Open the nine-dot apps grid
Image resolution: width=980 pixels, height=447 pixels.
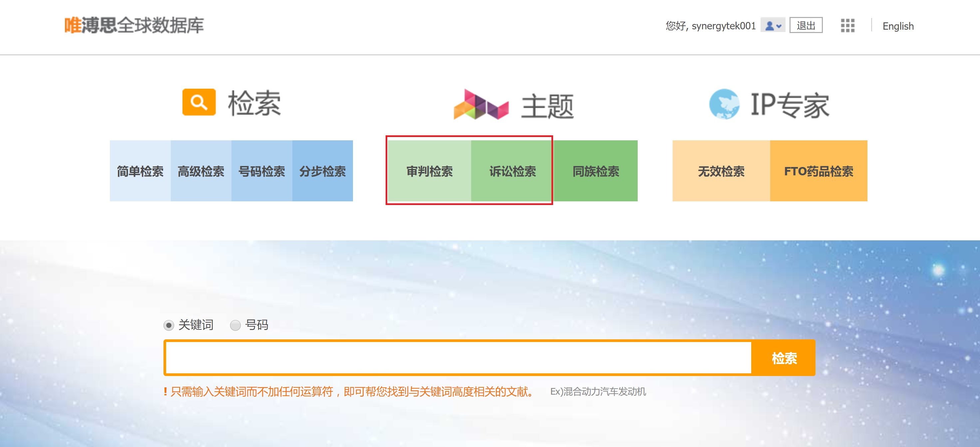[847, 26]
